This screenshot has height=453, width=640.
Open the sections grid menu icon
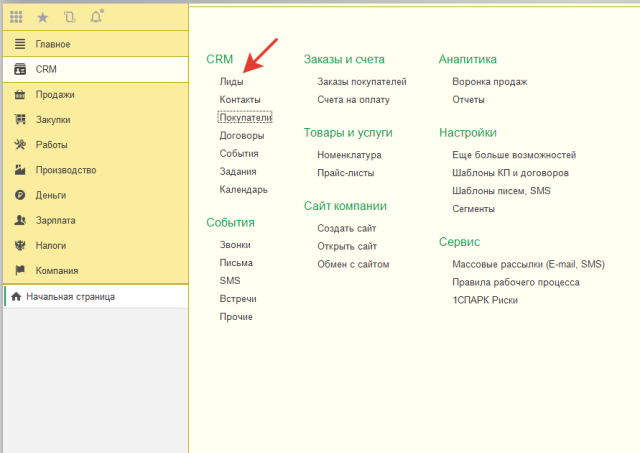(16, 17)
